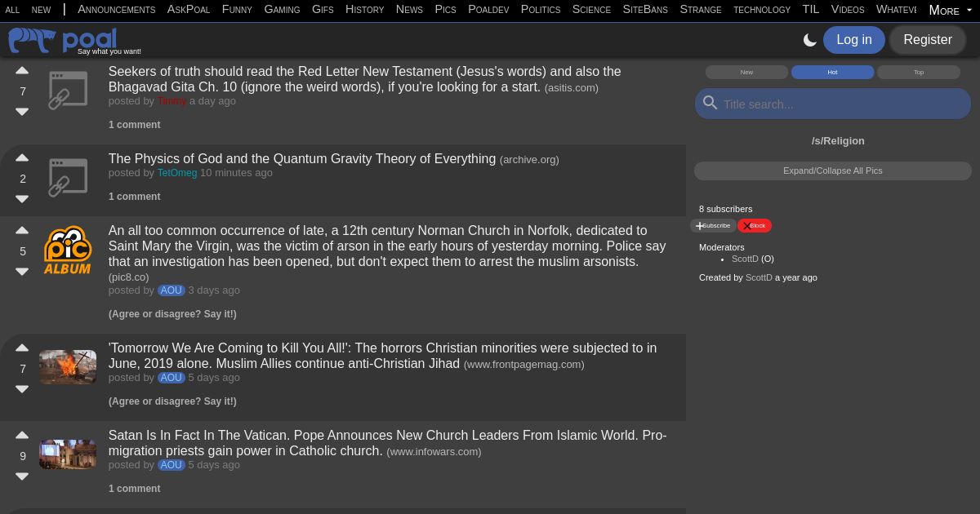The height and width of the screenshot is (514, 980).
Task: Open /s/Religion sub heading
Action: [x=838, y=141]
